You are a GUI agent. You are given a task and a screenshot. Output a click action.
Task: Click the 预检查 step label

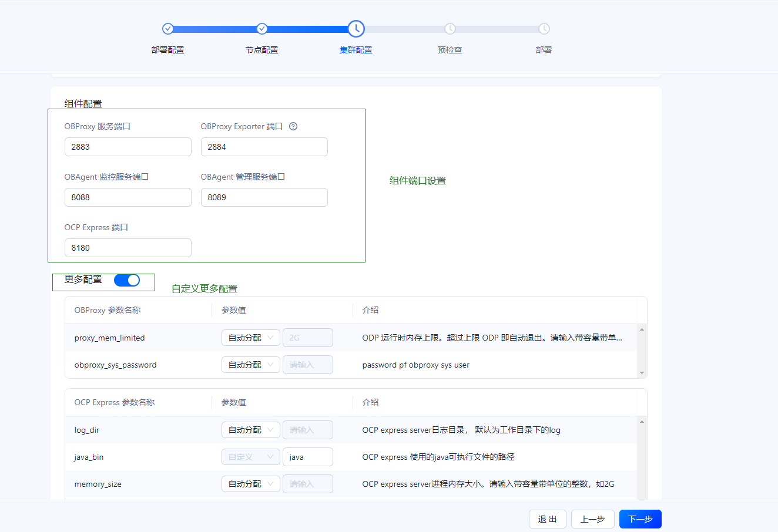coord(450,50)
